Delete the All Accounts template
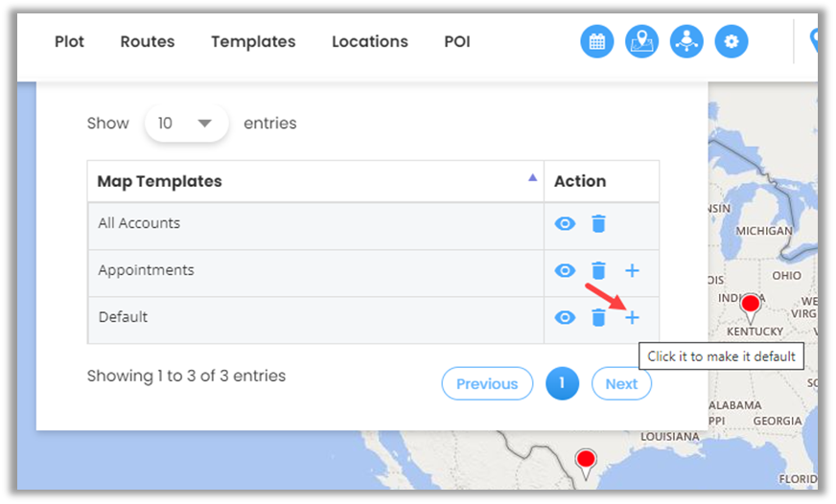Viewport: 836px width, 504px height. 598,223
